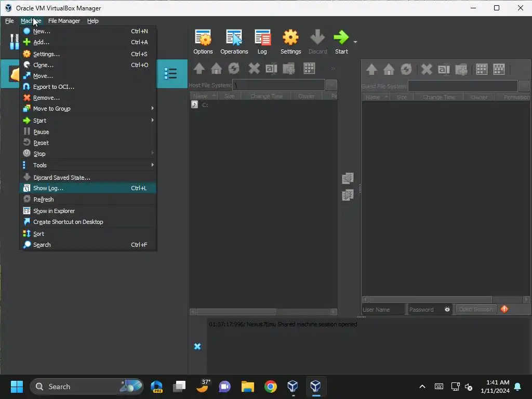Select Export to OCI... menu entry

pos(88,87)
